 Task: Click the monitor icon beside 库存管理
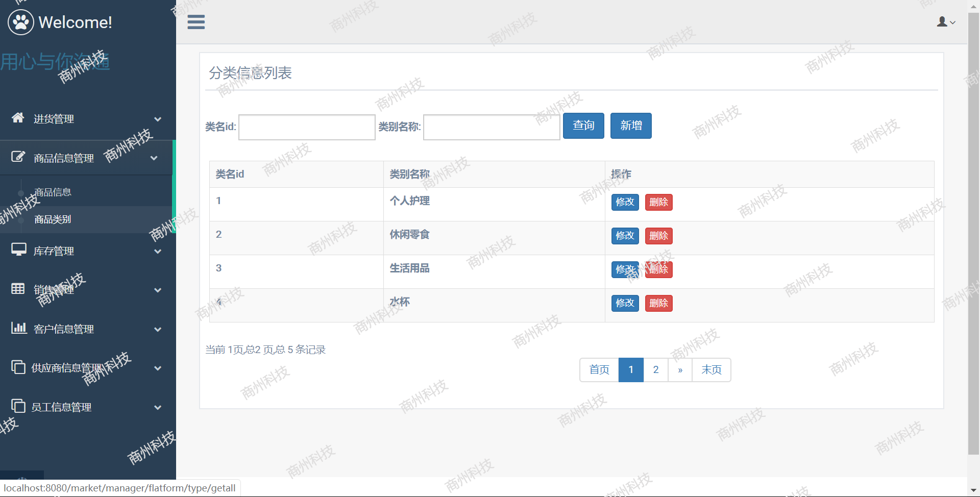coord(19,250)
